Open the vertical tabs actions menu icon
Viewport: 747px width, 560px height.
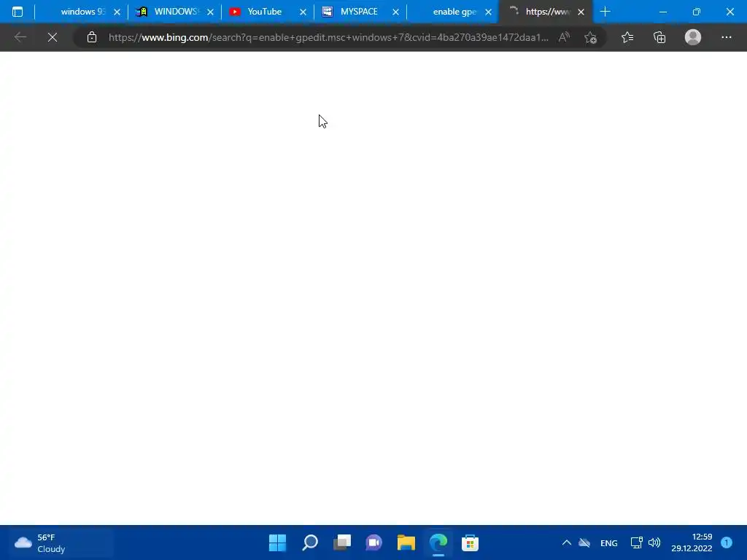pos(18,12)
